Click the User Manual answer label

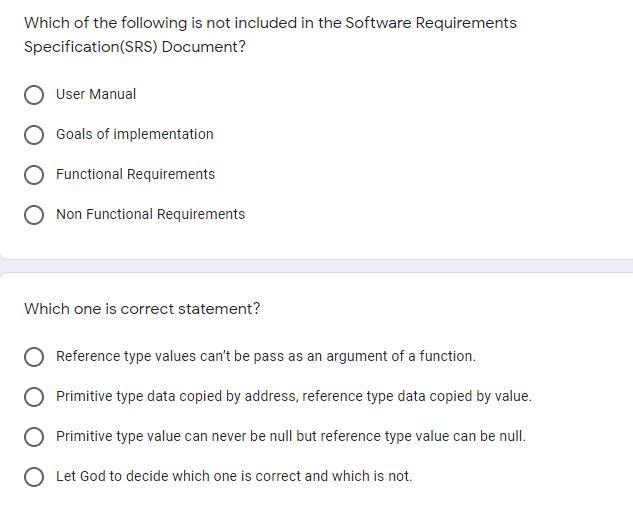pos(96,94)
